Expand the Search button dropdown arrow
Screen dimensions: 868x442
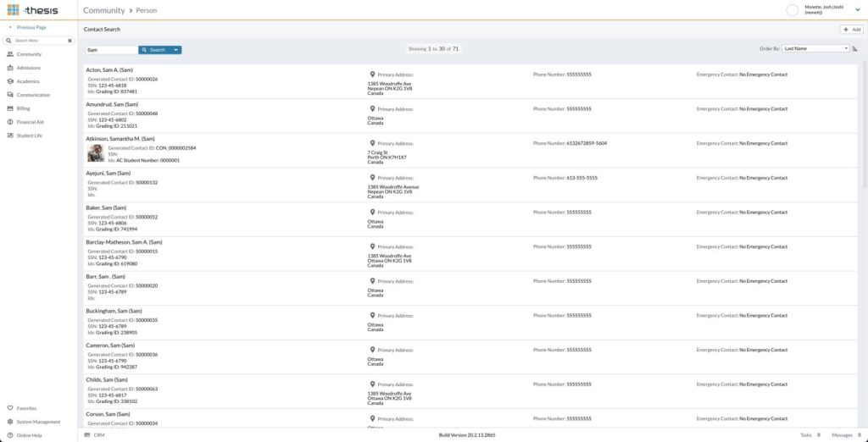(x=175, y=50)
